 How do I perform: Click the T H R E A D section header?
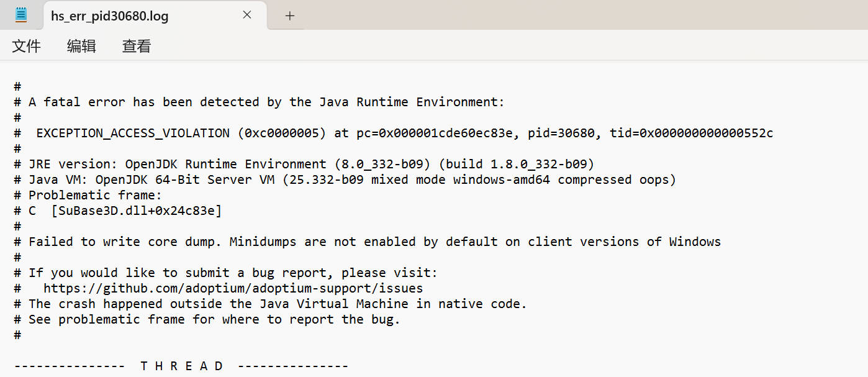(x=181, y=366)
